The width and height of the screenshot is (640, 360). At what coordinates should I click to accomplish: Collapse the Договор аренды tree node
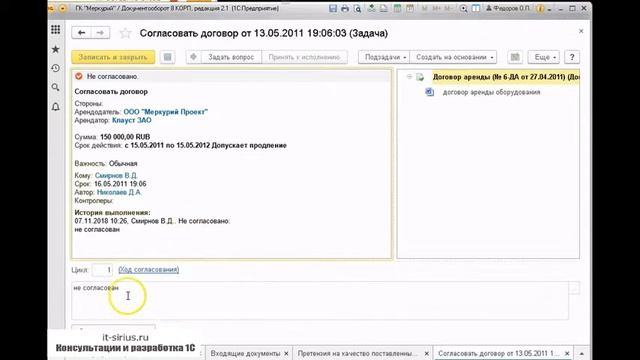coord(409,77)
